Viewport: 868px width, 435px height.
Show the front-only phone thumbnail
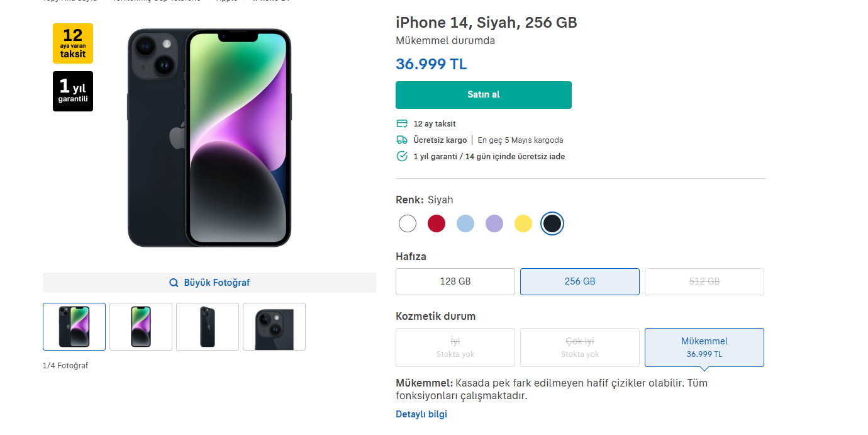pyautogui.click(x=141, y=327)
